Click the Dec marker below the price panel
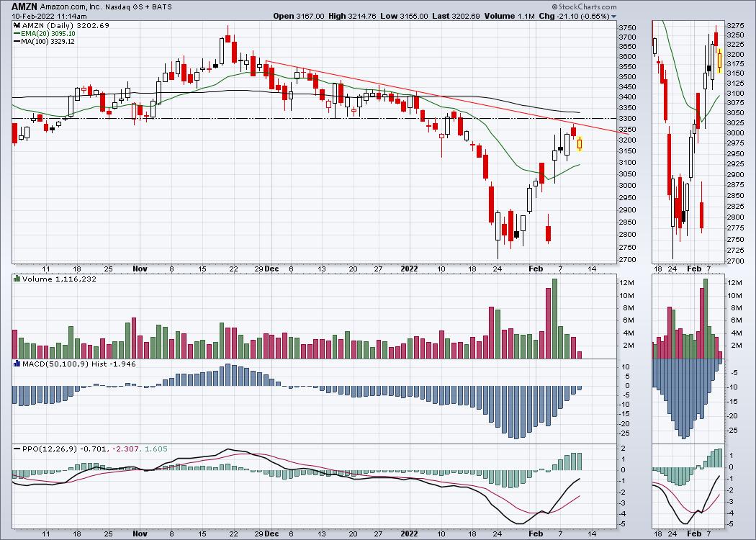 tap(271, 269)
